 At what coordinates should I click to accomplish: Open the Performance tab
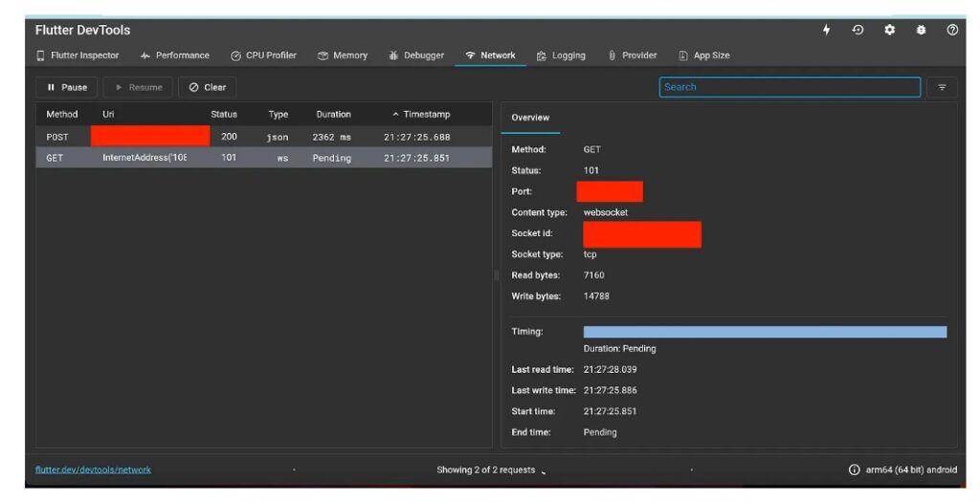pyautogui.click(x=175, y=55)
